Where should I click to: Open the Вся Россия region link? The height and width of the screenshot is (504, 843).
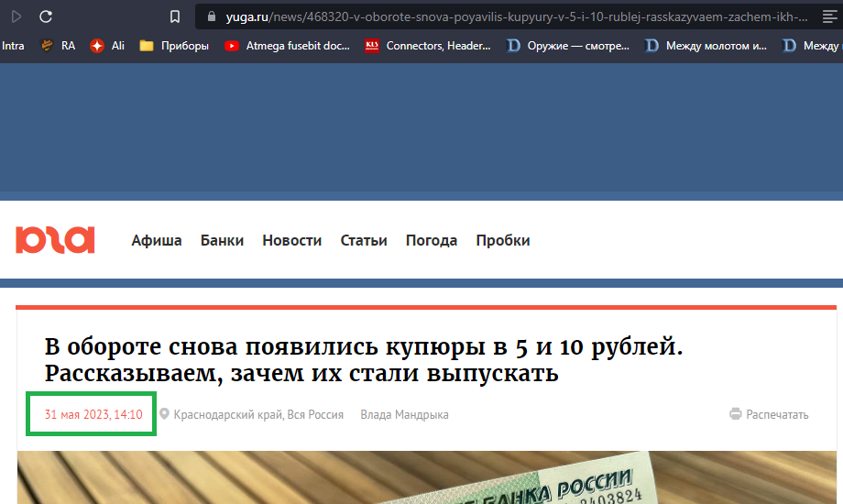pyautogui.click(x=315, y=415)
